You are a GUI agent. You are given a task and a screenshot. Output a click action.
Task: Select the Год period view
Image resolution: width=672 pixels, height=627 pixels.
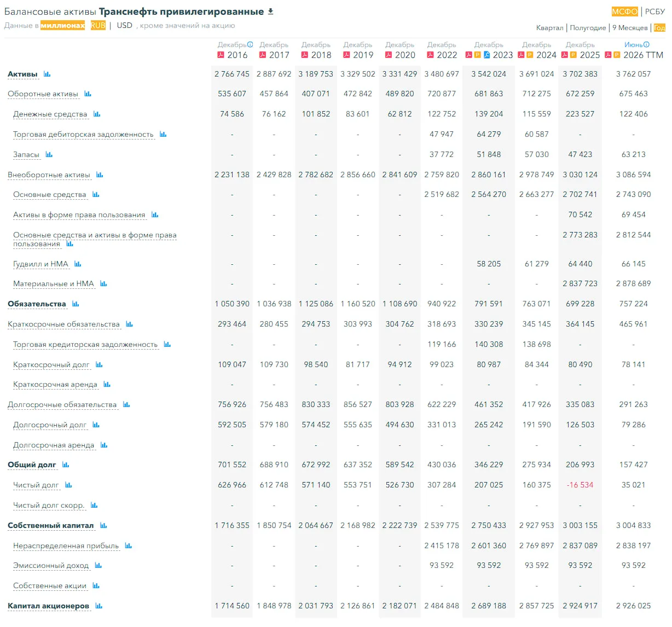pyautogui.click(x=659, y=28)
